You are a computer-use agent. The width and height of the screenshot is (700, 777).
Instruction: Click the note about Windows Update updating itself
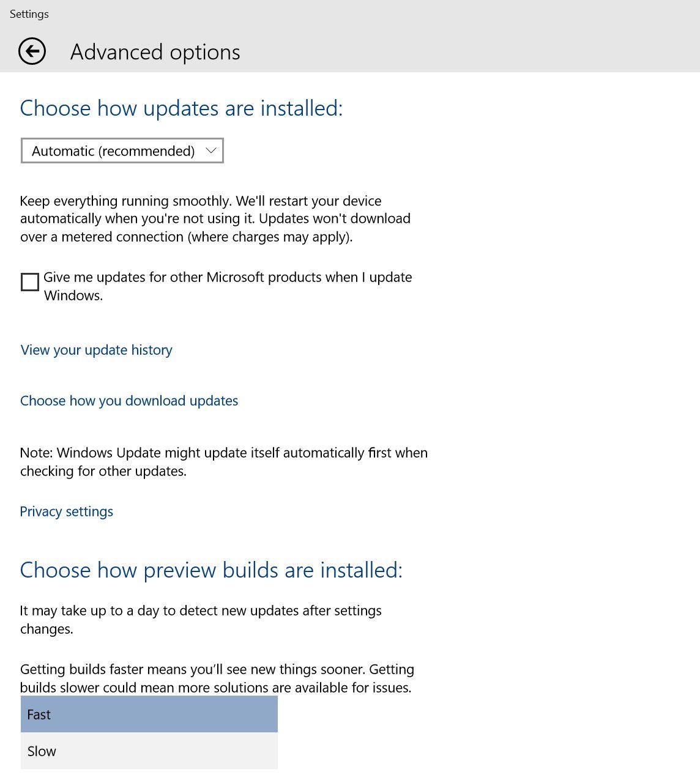(x=223, y=462)
